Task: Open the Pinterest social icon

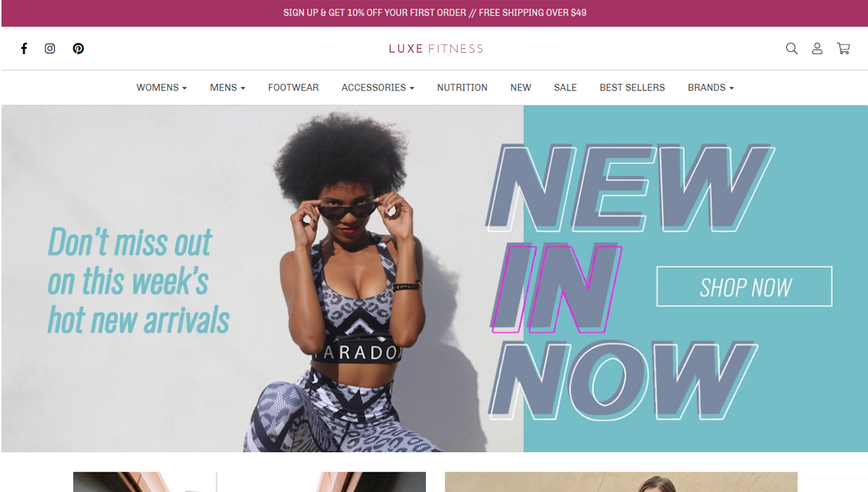Action: [78, 48]
